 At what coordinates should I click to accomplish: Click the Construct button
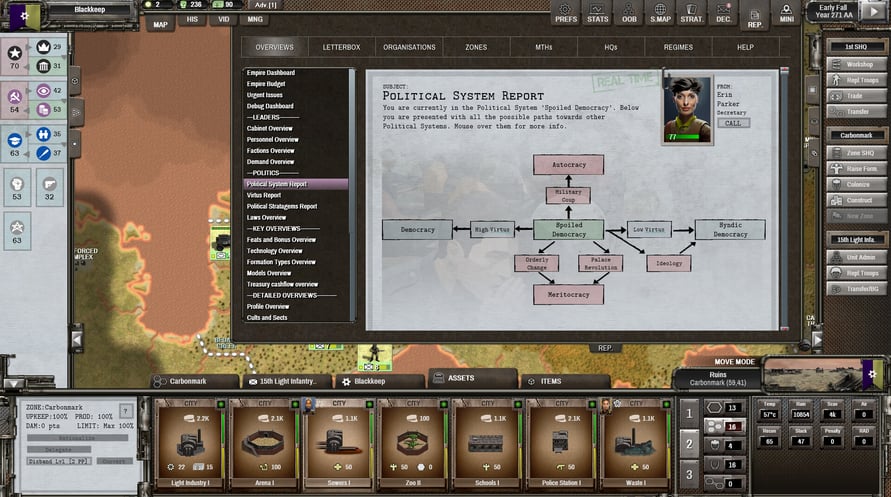856,200
